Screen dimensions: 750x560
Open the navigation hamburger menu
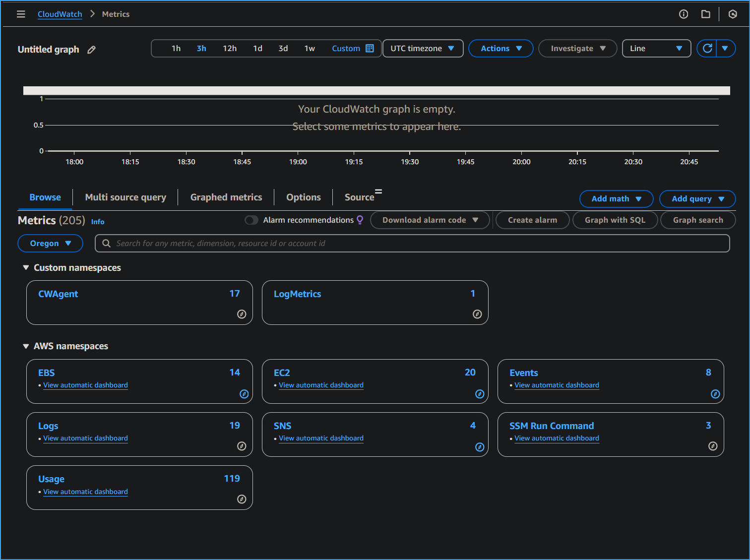click(21, 14)
